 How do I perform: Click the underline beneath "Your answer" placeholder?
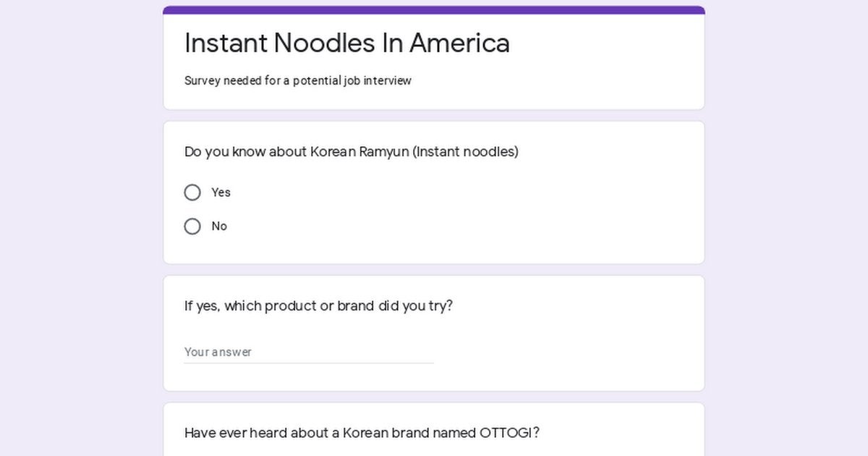(x=309, y=363)
